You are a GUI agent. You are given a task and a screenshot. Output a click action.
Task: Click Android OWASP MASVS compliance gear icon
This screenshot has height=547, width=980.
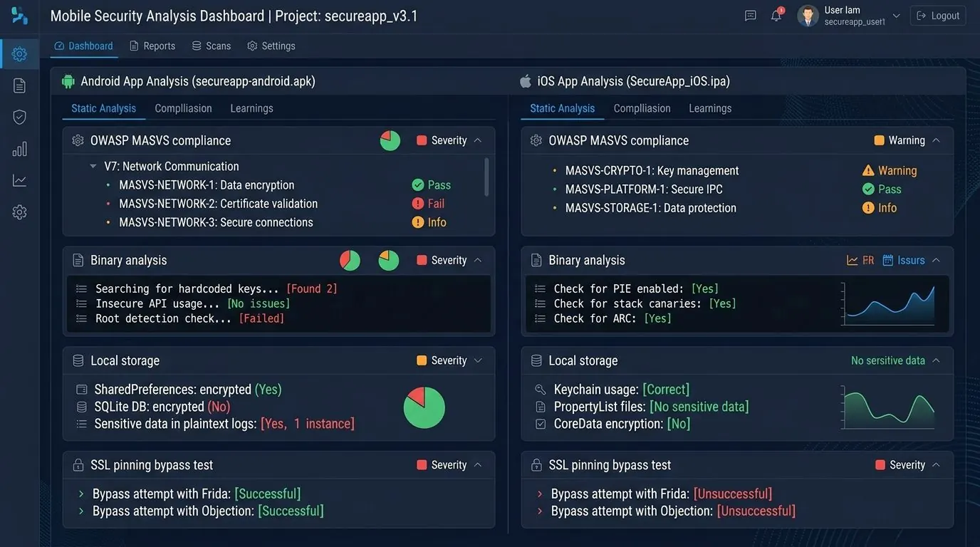point(78,140)
